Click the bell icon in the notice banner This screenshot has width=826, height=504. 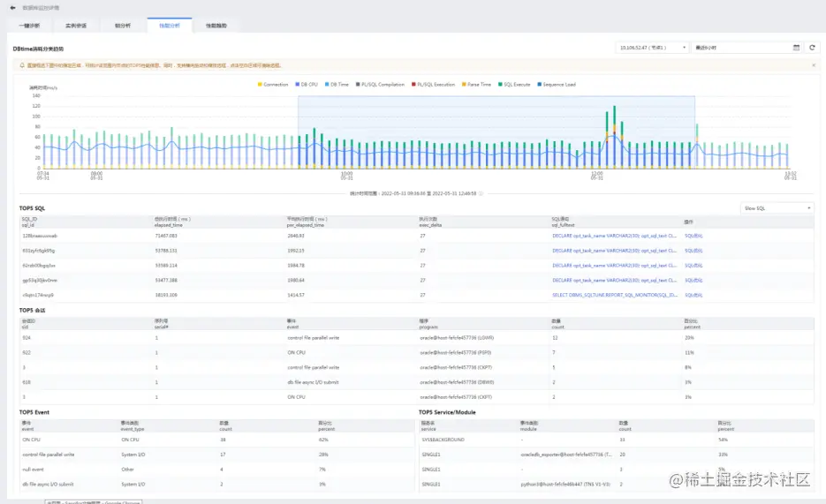tap(22, 65)
